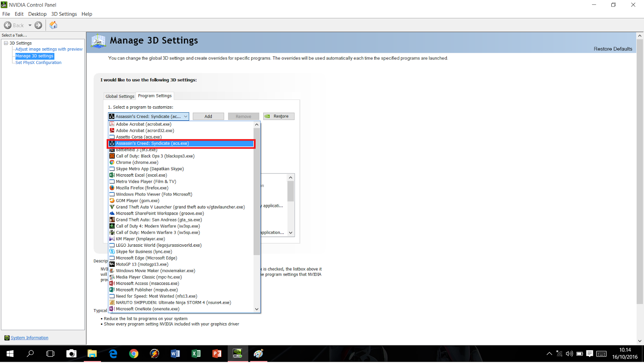Open Microsoft Edge from taskbar
Viewport: 644px width, 363px height.
pos(113,354)
